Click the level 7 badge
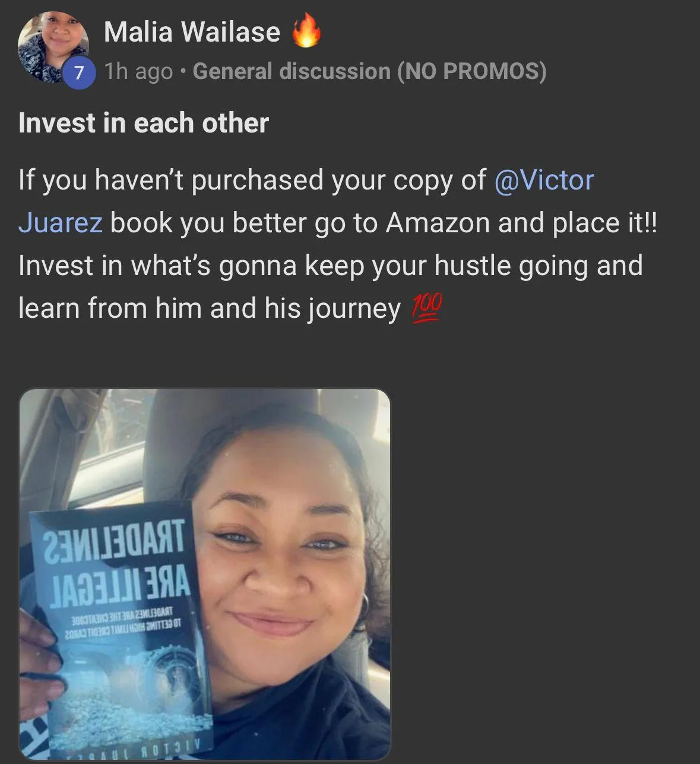The width and height of the screenshot is (700, 764). coord(80,73)
